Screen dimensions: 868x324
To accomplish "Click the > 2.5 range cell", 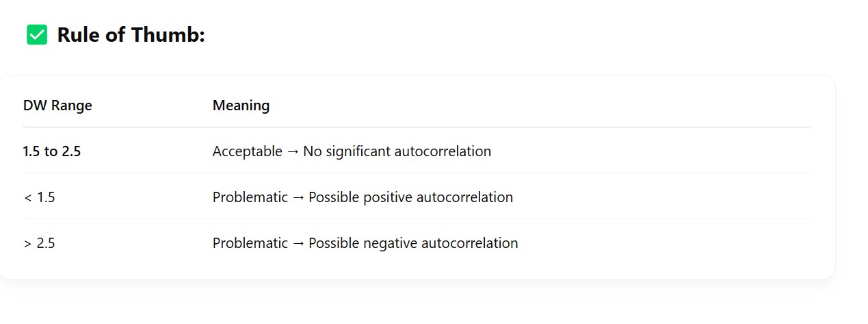I will 39,243.
